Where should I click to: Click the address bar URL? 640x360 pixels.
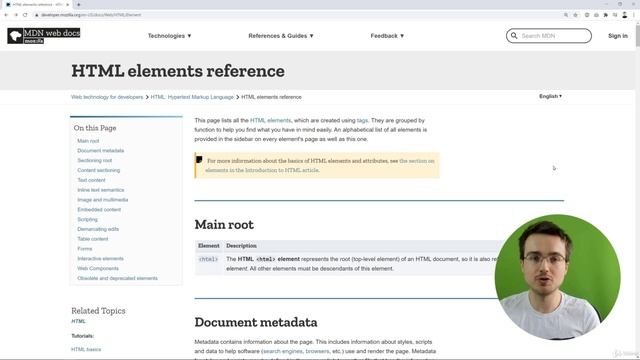(91, 15)
